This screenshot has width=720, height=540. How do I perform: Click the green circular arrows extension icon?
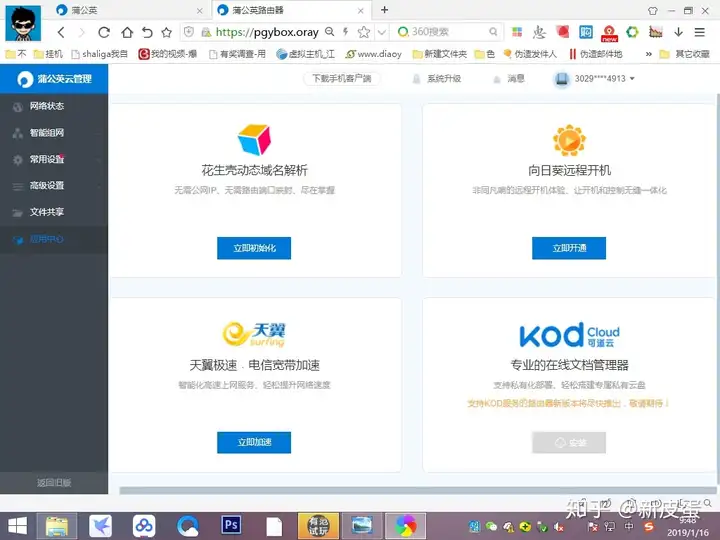(632, 32)
